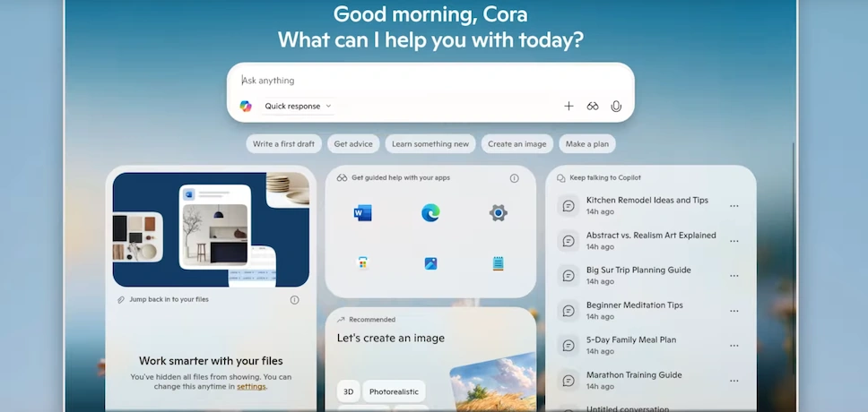Start voice input with microphone icon
The height and width of the screenshot is (412, 868).
coord(616,106)
